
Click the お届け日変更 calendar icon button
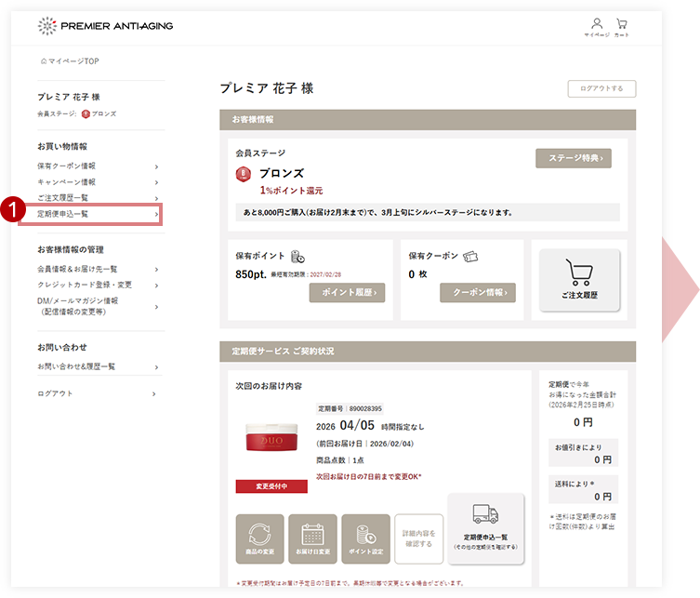pyautogui.click(x=312, y=538)
